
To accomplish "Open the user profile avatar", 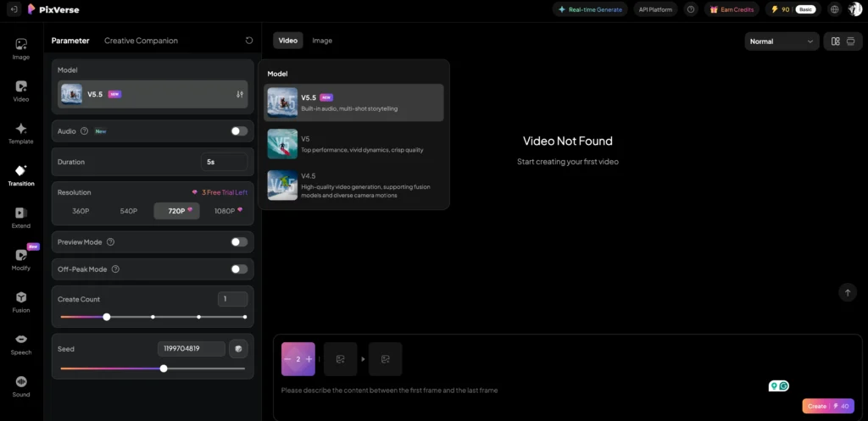I will click(854, 9).
